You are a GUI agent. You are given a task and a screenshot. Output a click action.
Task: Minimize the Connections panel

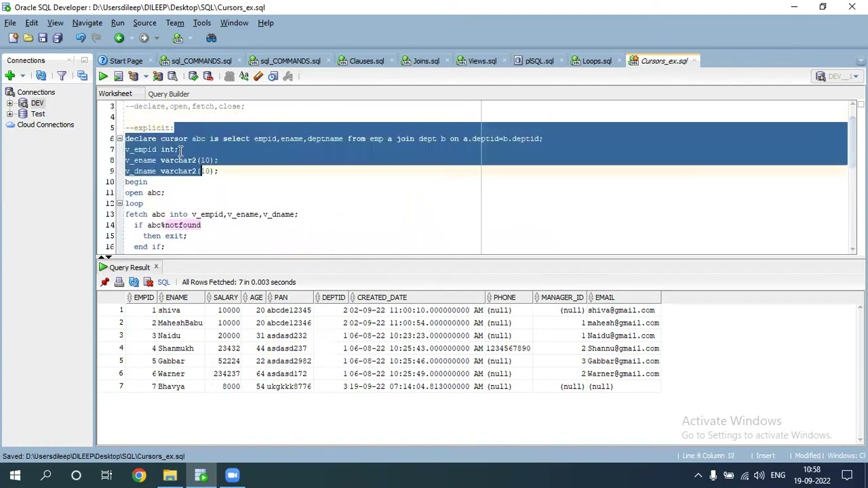[x=84, y=60]
